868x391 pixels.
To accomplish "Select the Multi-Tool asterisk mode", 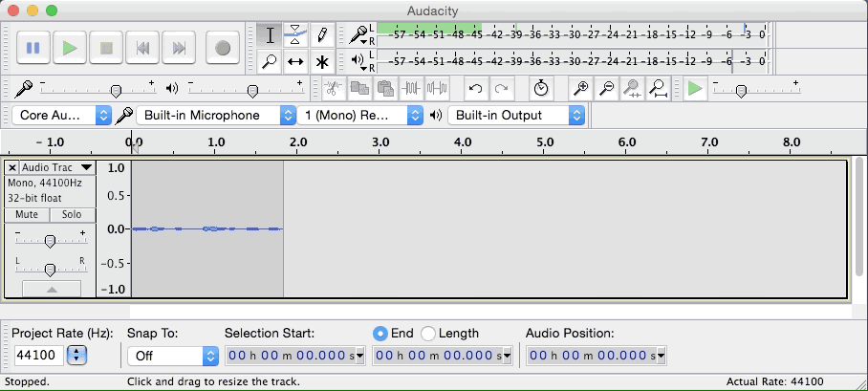I will point(321,61).
